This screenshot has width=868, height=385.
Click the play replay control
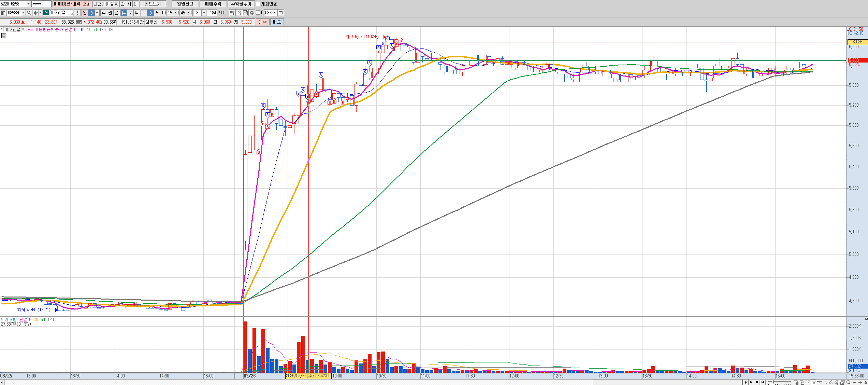[746, 382]
